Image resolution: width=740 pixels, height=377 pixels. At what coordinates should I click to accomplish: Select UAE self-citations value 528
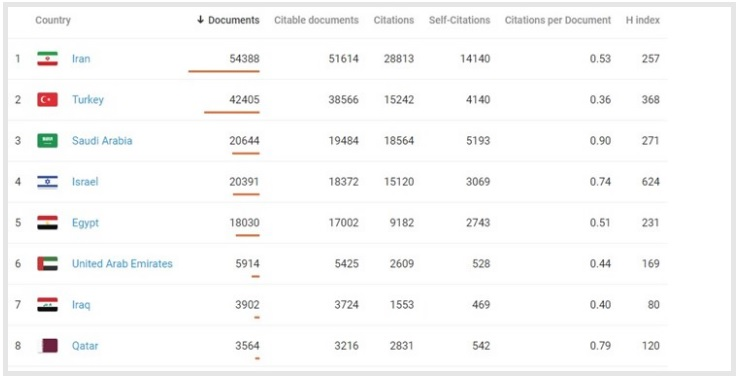(481, 264)
